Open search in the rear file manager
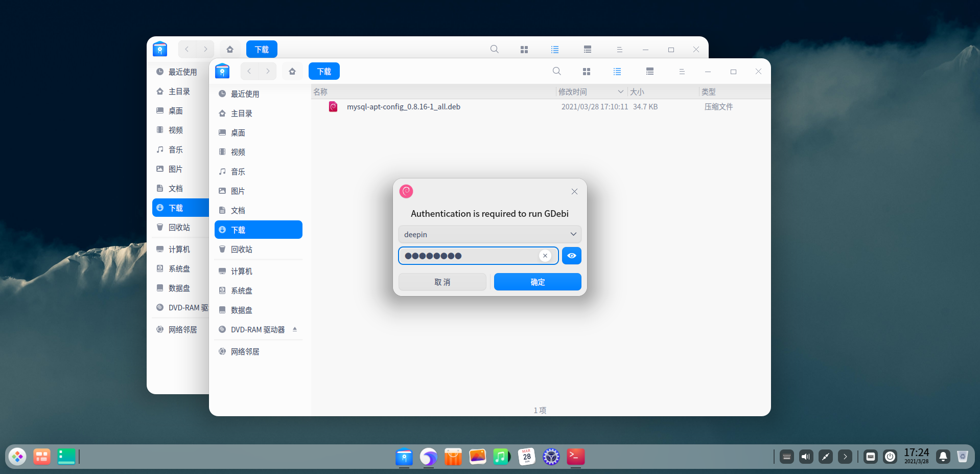The width and height of the screenshot is (980, 474). tap(495, 49)
